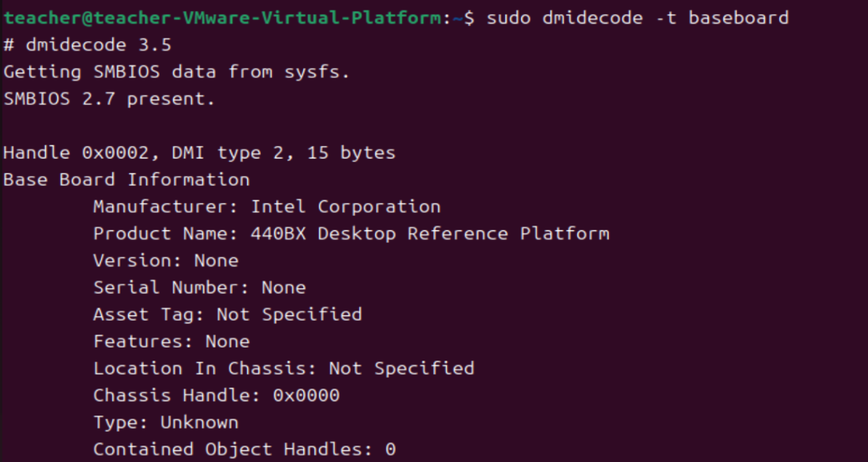Viewport: 868px width, 462px height.
Task: Click the 'SMBIOS 2.7 present.' line
Action: click(110, 99)
